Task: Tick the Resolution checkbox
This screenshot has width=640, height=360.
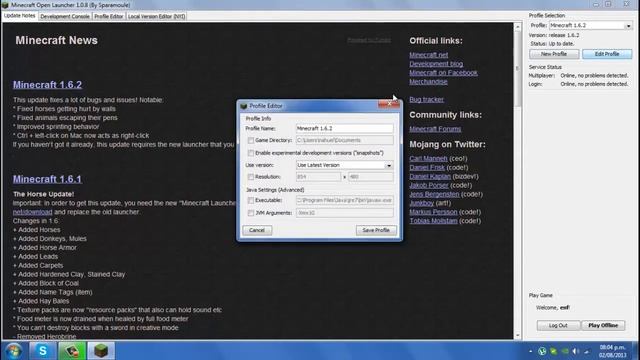Action: click(x=251, y=177)
